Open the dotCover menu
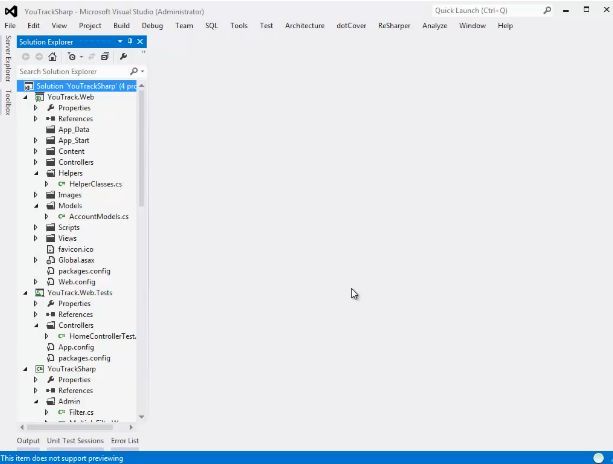The height and width of the screenshot is (464, 613). [x=351, y=26]
